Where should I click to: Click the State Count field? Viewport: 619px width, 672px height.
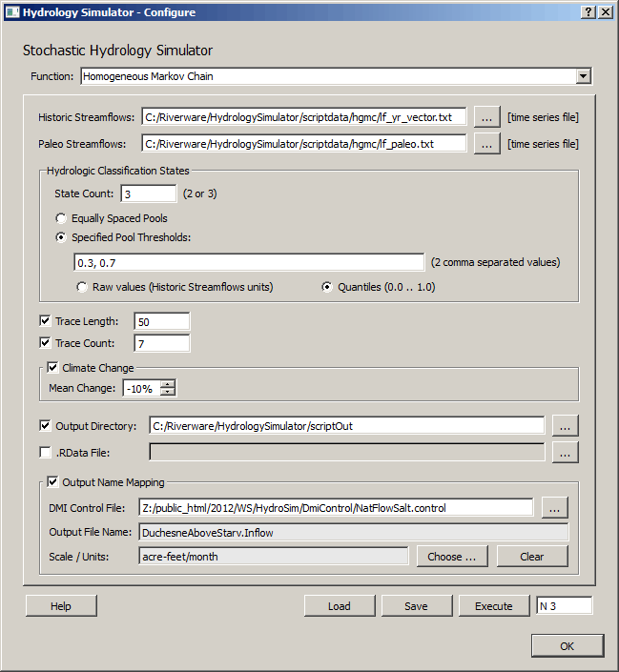149,194
